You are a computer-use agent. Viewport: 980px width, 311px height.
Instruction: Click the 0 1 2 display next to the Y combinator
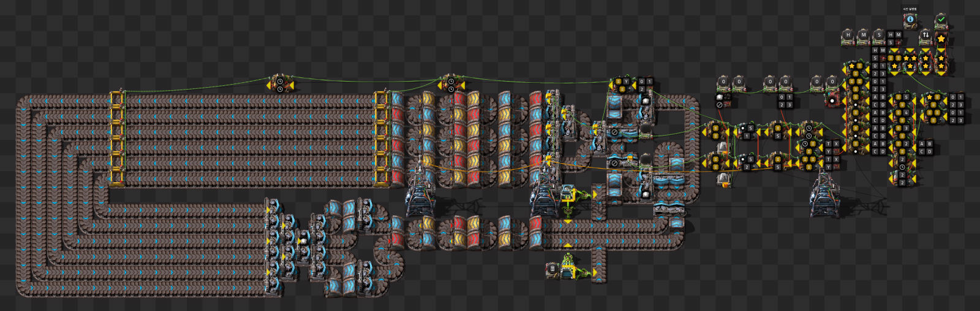tap(646, 85)
